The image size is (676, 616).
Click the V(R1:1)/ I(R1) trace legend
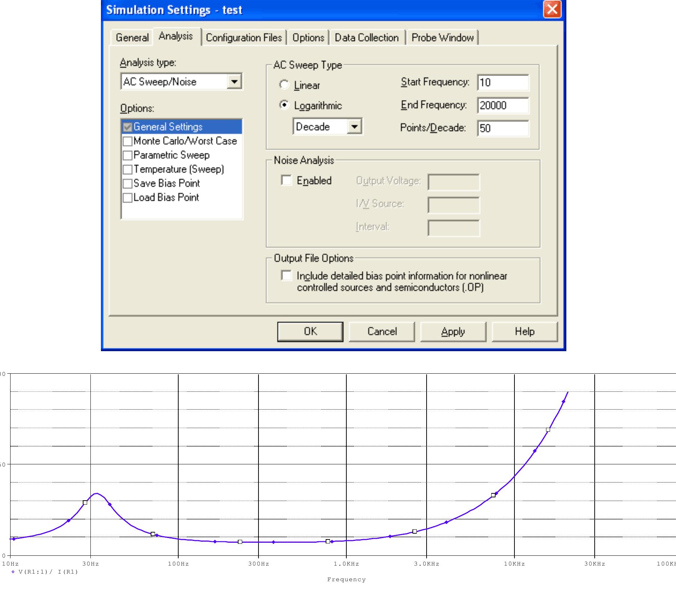(x=45, y=572)
